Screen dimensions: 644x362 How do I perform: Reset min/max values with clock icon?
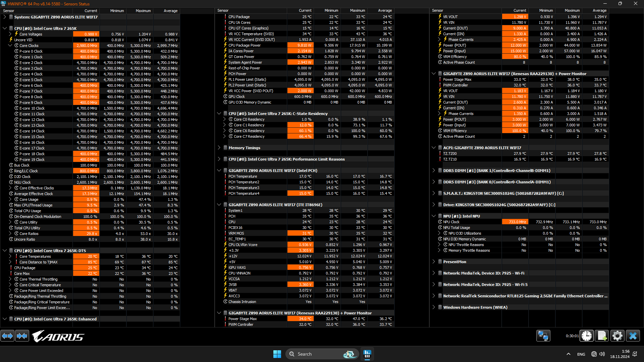[587, 336]
